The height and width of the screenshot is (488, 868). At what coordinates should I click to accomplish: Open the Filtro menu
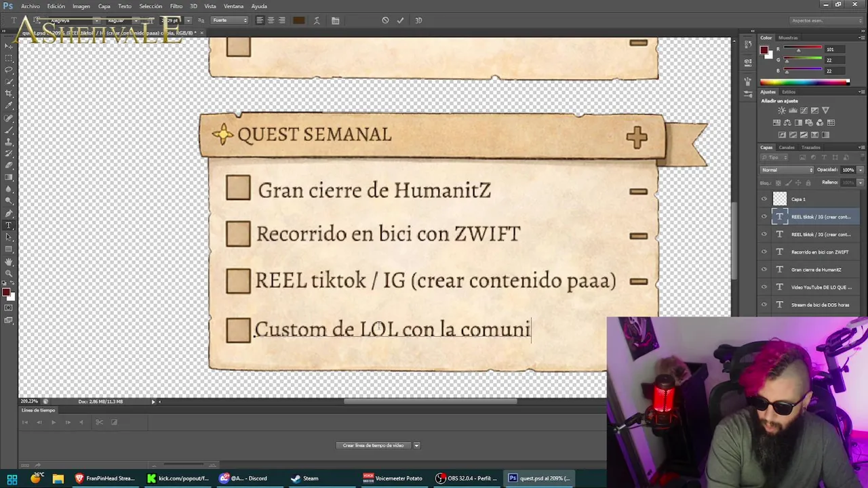point(176,6)
